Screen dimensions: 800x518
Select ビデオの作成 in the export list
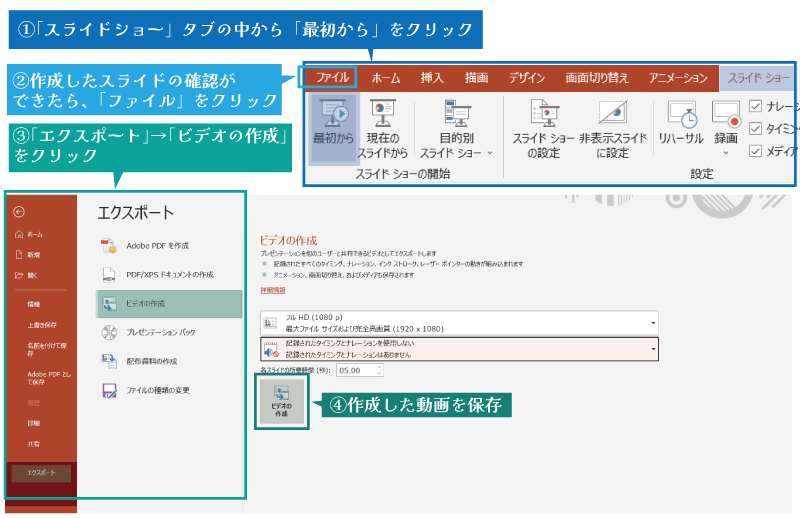pyautogui.click(x=168, y=304)
